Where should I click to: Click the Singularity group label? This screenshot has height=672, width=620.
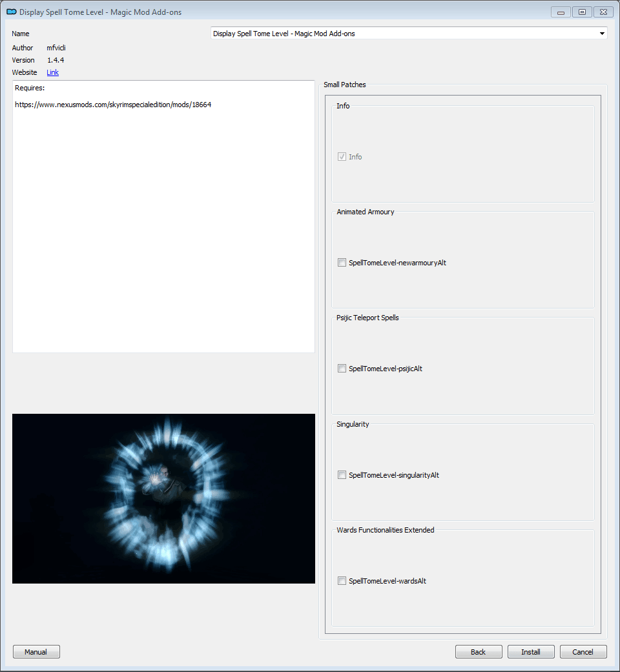(x=353, y=424)
